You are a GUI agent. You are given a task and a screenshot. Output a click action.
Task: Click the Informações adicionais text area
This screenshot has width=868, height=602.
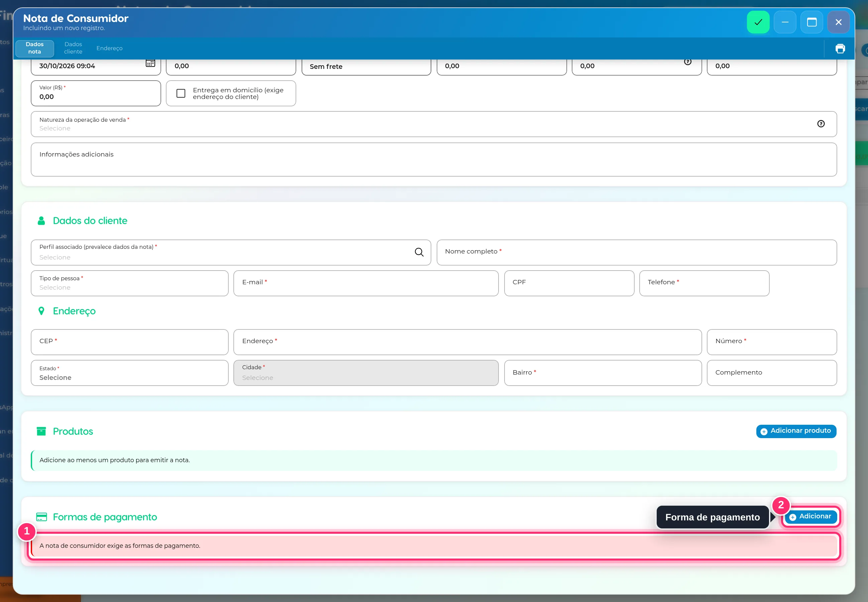click(434, 160)
